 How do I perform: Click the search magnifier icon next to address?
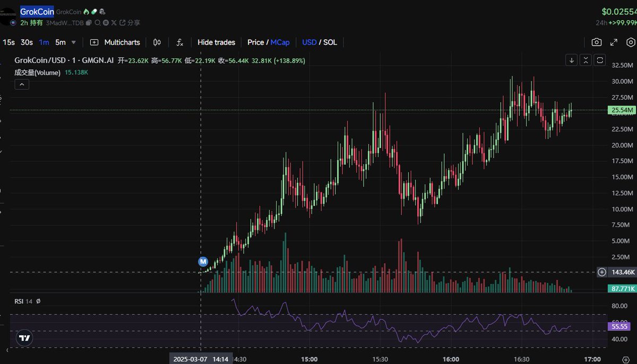coord(98,23)
